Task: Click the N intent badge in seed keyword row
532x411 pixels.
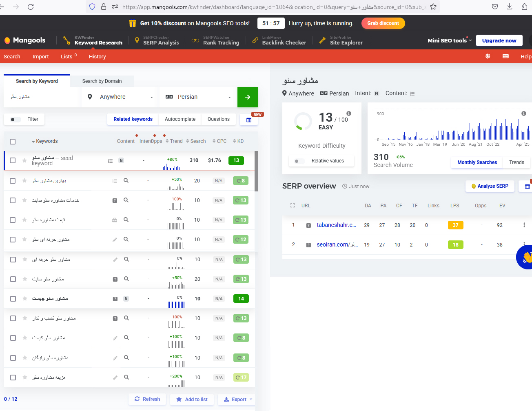Action: tap(121, 160)
